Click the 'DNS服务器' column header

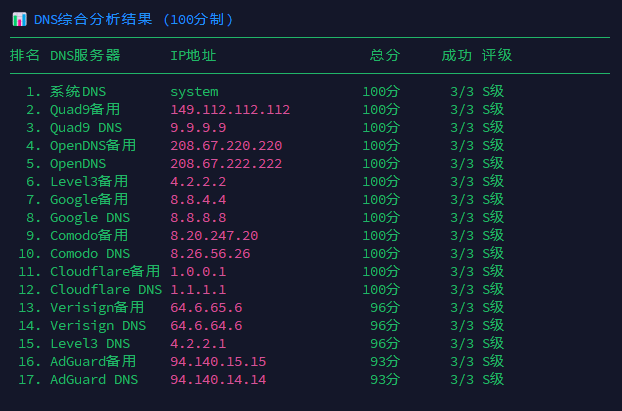[x=85, y=56]
